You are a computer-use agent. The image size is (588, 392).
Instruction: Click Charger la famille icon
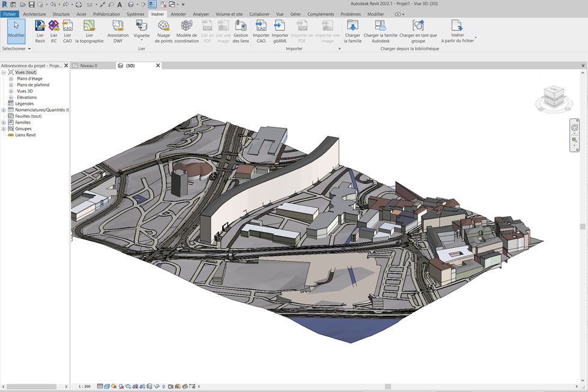click(x=353, y=26)
